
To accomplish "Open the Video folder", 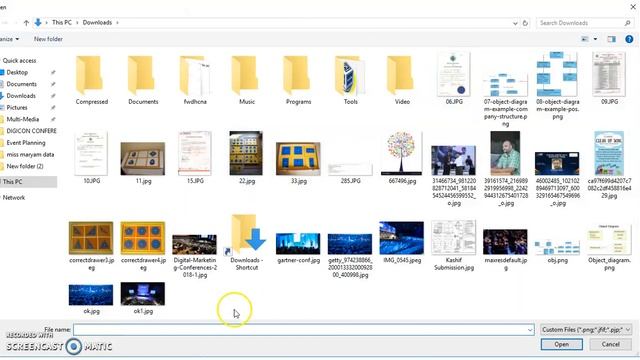I will click(x=402, y=80).
